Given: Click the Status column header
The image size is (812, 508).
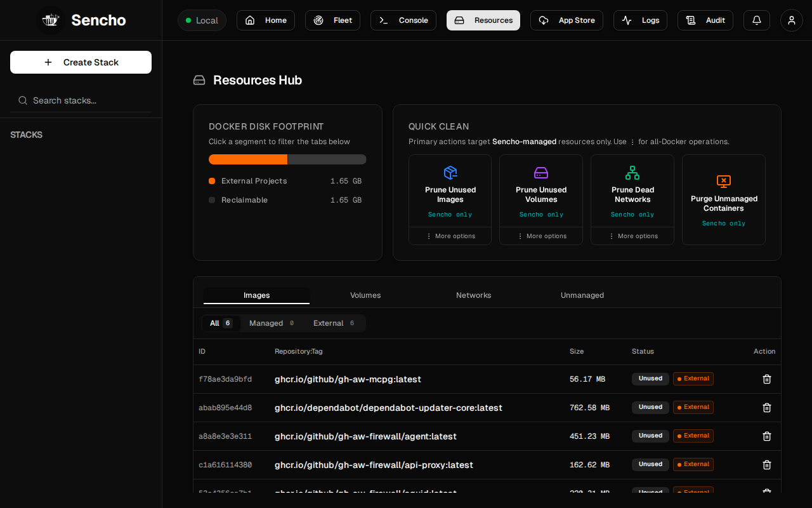Looking at the screenshot, I should coord(643,351).
